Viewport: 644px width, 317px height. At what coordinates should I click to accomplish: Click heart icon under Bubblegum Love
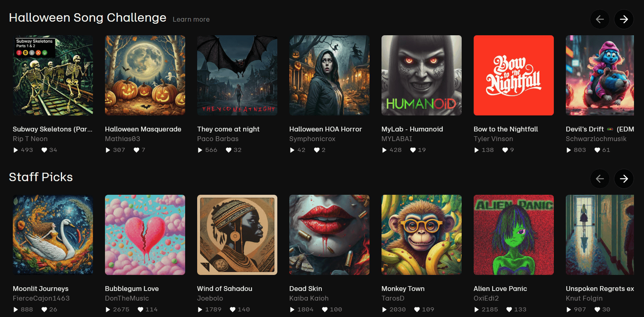coord(140,309)
